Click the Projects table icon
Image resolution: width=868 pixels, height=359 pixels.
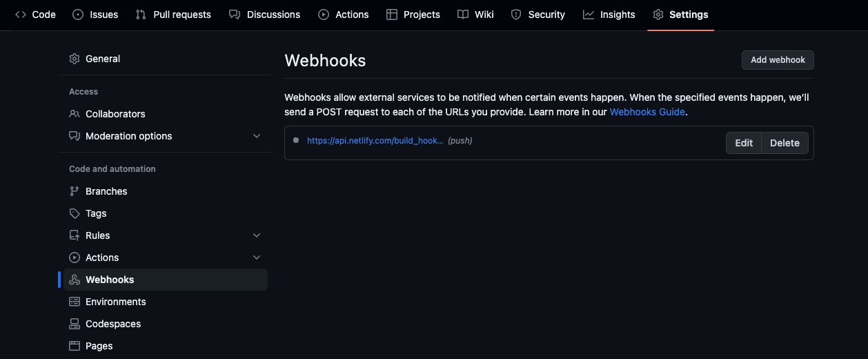click(x=392, y=14)
